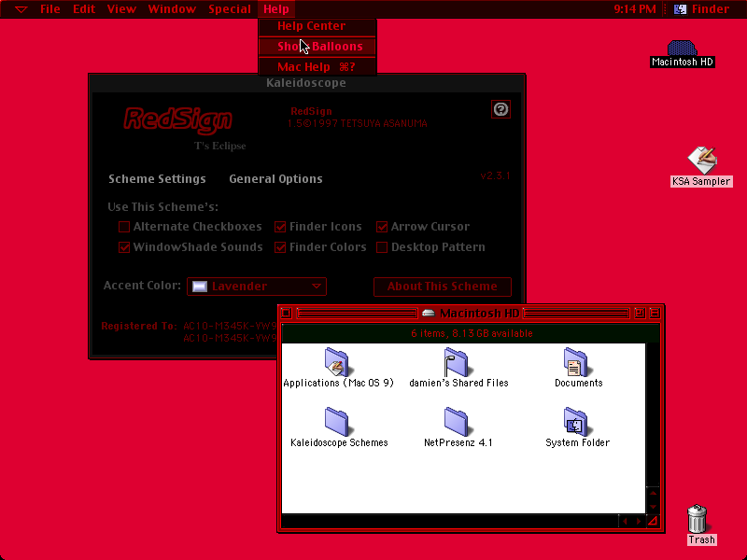This screenshot has height=560, width=747.
Task: Collapse the Macintosh HD window with WindowShade box
Action: click(x=655, y=314)
